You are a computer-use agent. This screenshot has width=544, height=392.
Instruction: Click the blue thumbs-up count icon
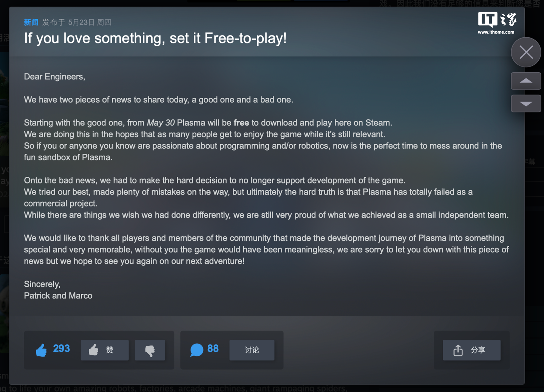[42, 350]
